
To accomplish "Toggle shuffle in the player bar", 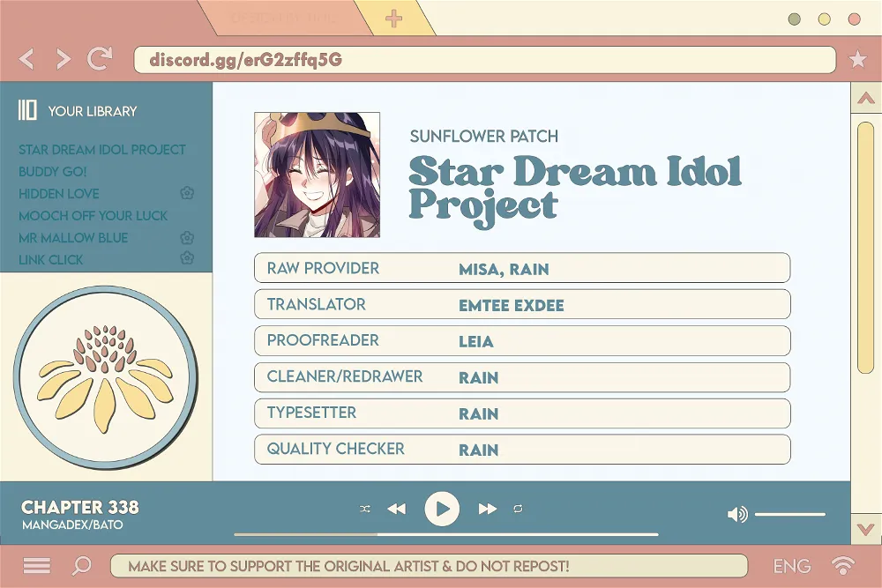I will pyautogui.click(x=365, y=509).
